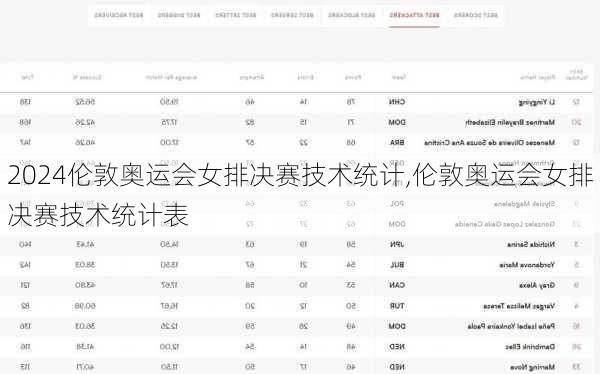Click DOM team in Martinez row
600x374 pixels.
click(x=397, y=122)
